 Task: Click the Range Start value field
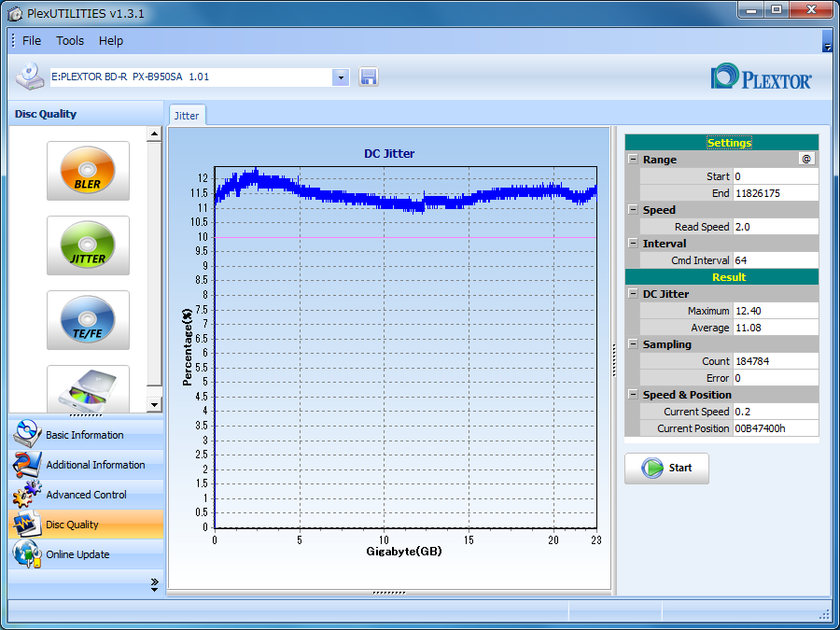776,176
